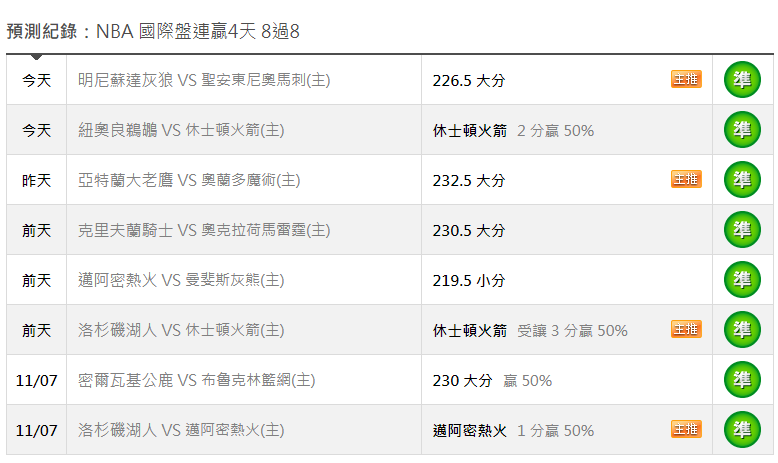Open 克里夫蘭騎士 VS 奧克拉荷馬雷霆 matchup
The image size is (778, 463).
pyautogui.click(x=204, y=230)
